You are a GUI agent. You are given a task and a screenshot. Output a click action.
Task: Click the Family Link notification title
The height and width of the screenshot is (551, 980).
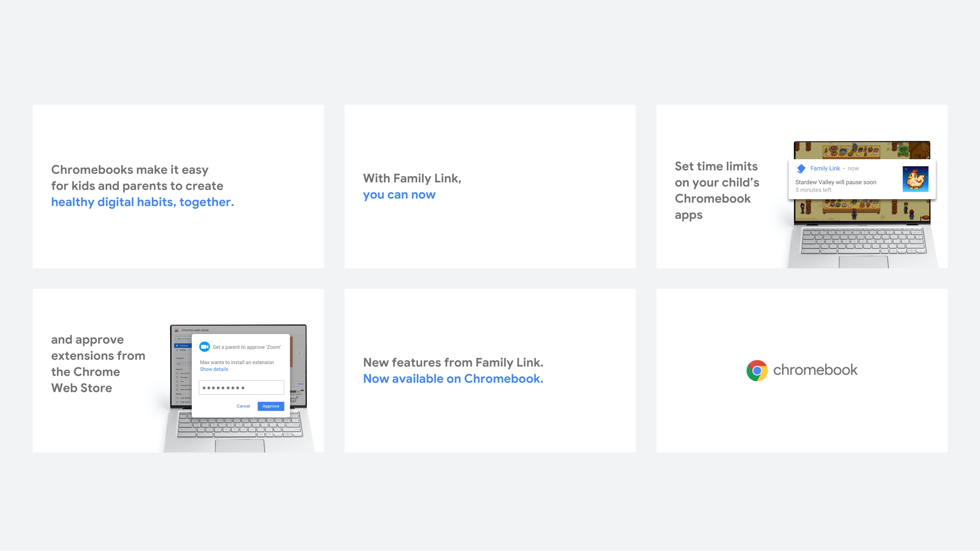click(825, 168)
